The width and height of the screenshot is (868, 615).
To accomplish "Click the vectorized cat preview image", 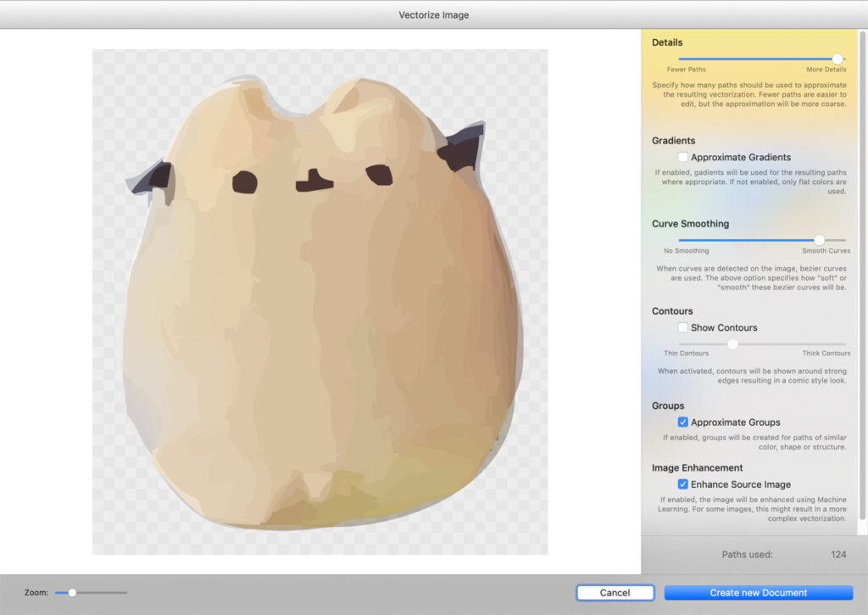I will [320, 302].
